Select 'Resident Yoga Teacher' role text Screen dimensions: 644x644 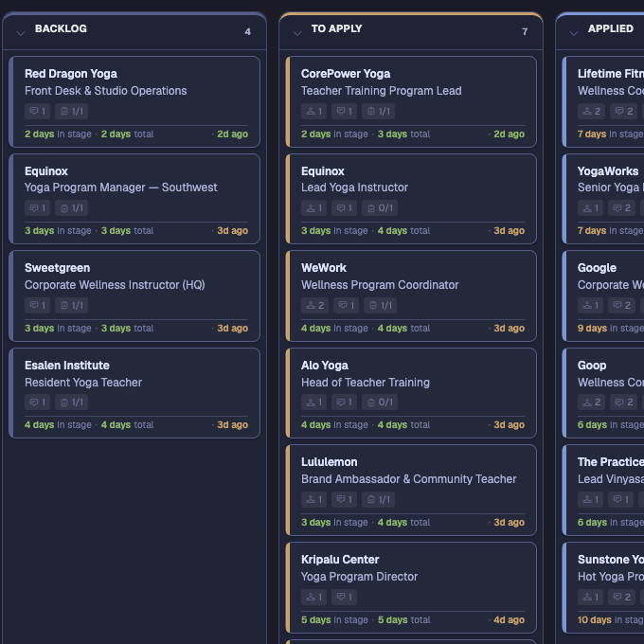point(83,383)
